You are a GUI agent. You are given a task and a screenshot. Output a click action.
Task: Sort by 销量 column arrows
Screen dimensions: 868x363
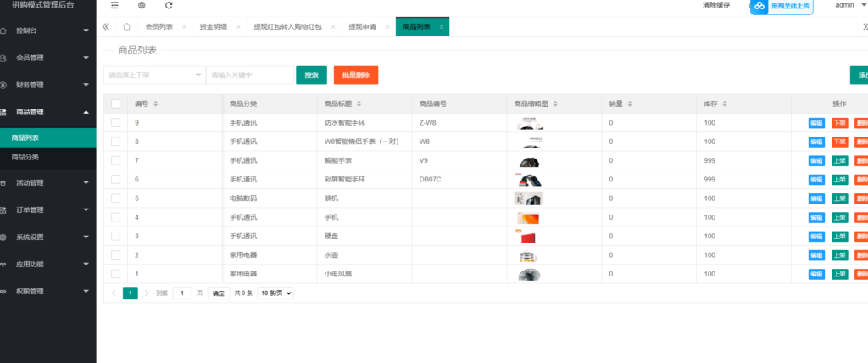tap(630, 103)
